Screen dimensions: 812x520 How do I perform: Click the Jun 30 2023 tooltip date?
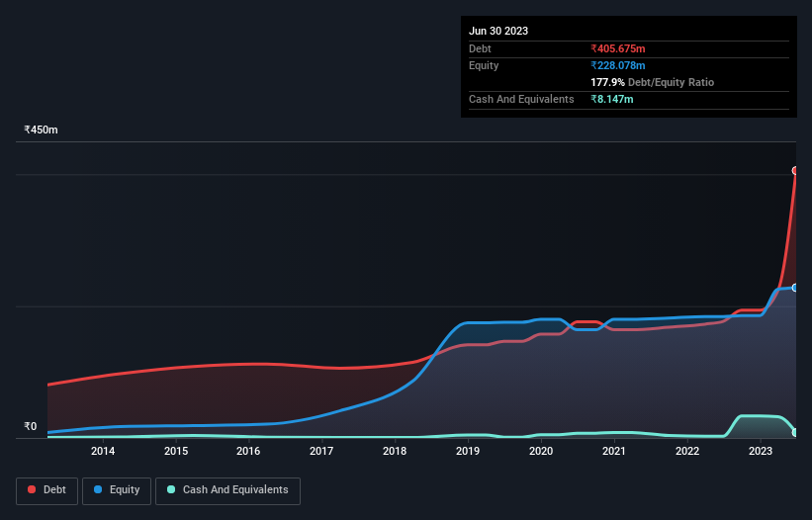click(x=498, y=31)
